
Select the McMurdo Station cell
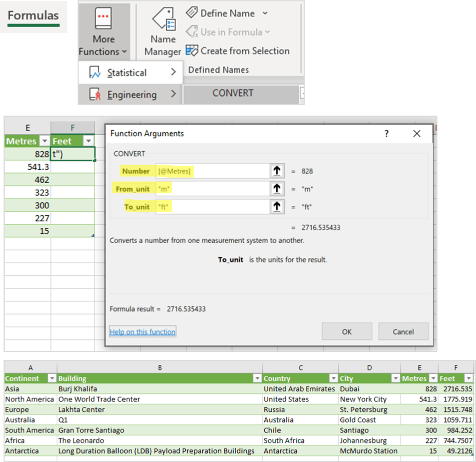click(x=369, y=451)
